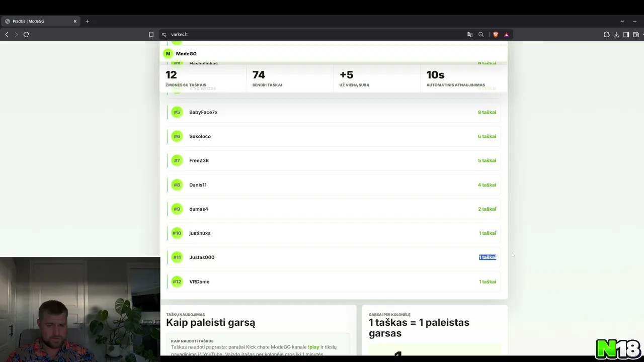Click Sokoloco's 6 taškai score
The height and width of the screenshot is (362, 644).
coord(487,136)
